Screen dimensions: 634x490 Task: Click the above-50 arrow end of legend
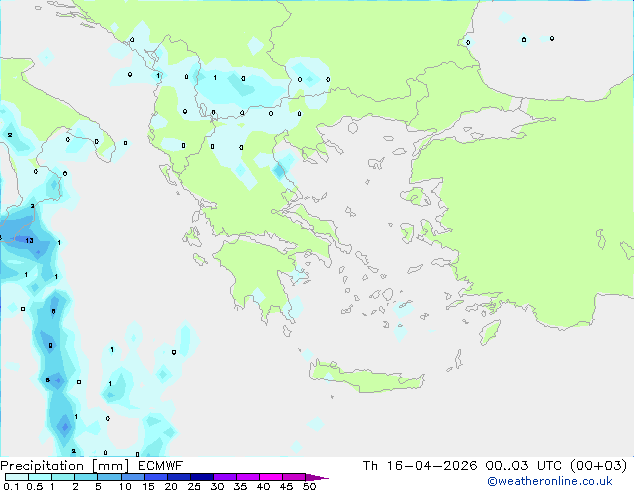coord(317,477)
